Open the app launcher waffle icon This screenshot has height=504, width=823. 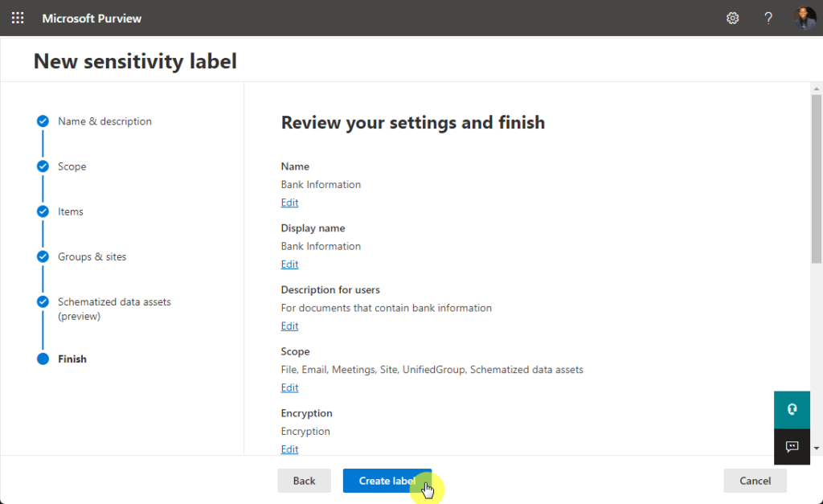pyautogui.click(x=18, y=18)
